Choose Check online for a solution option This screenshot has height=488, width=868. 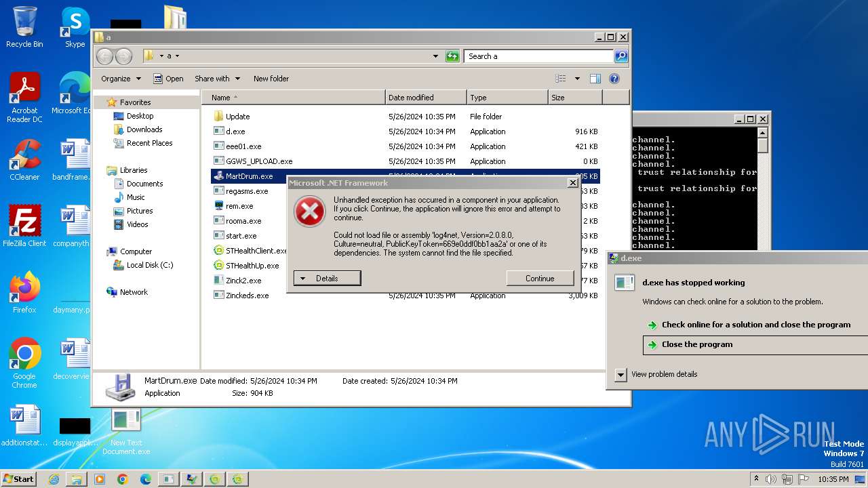pyautogui.click(x=755, y=325)
